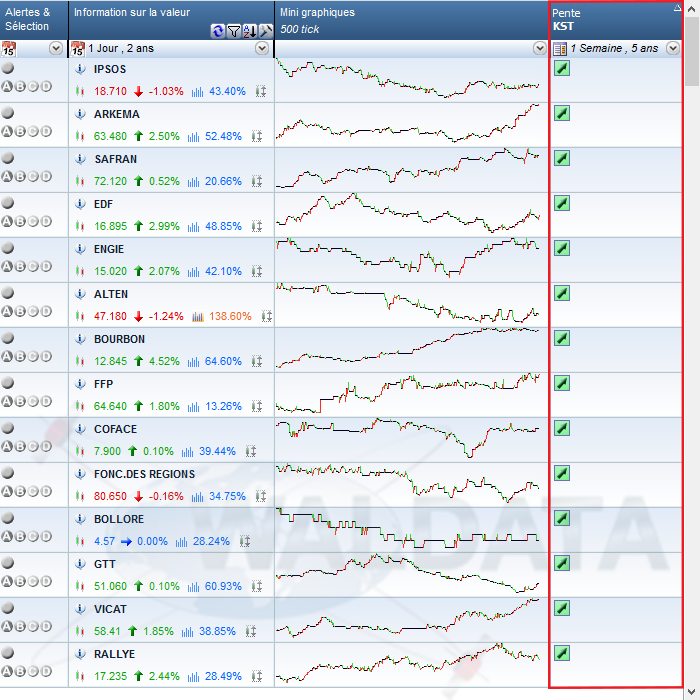Click the candlestick icon in the IPSOS row
Viewport: 700px width, 700px height.
[80, 91]
